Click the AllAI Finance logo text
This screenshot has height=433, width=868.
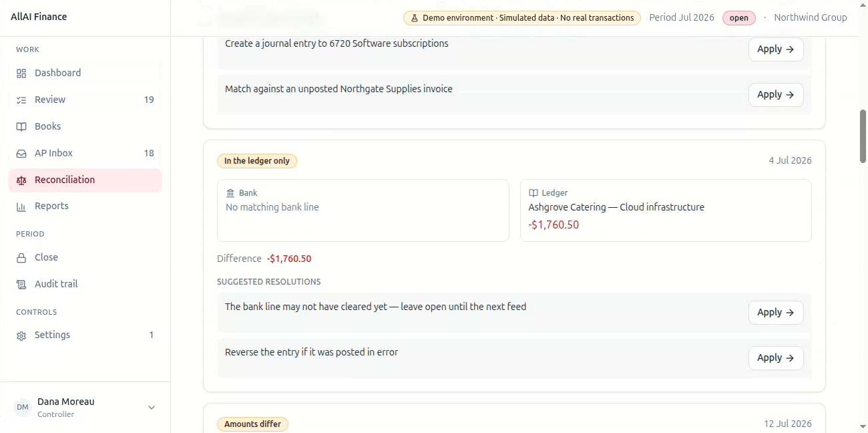[x=39, y=17]
